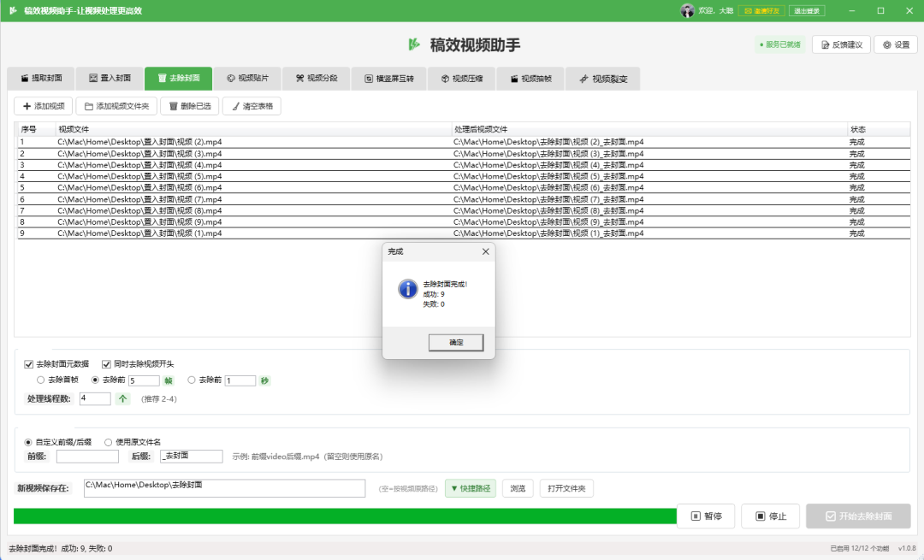Choose the 使用原文件名 radio option
The height and width of the screenshot is (560, 924).
tap(108, 442)
